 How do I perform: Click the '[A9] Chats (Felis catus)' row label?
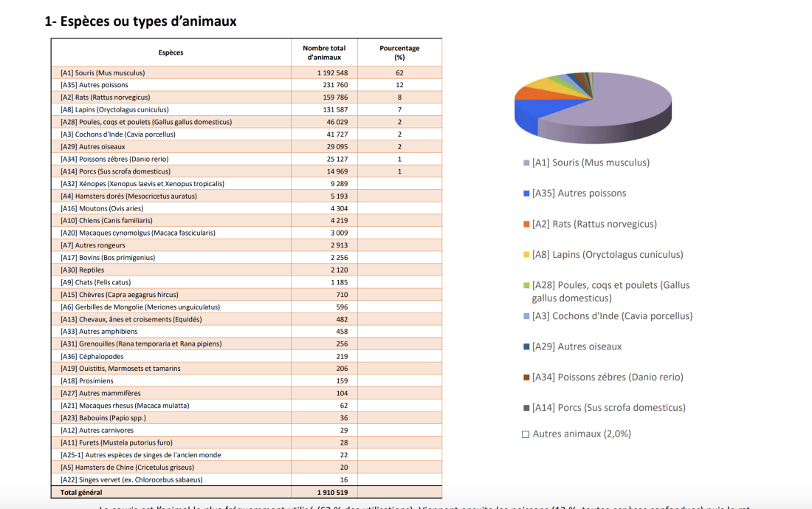(95, 282)
